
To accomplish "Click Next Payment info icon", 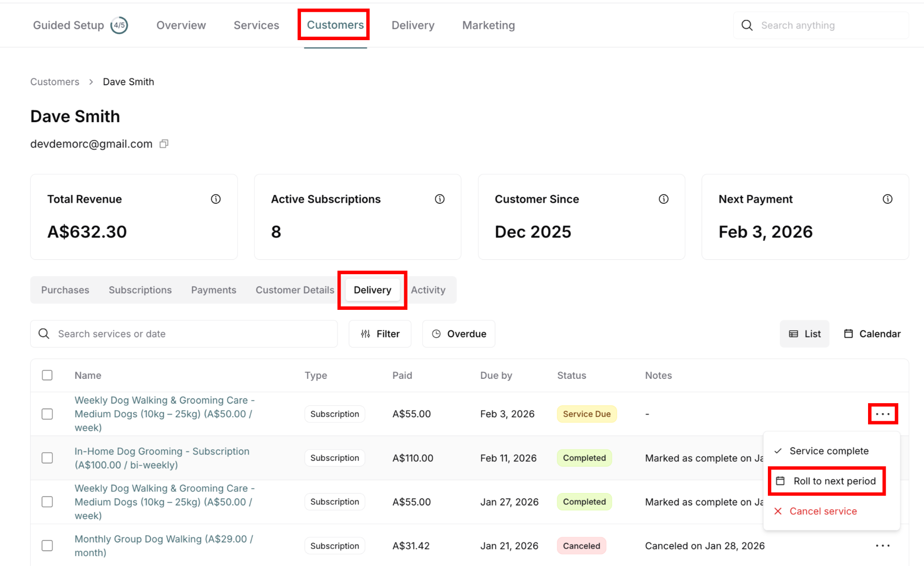I will point(887,199).
